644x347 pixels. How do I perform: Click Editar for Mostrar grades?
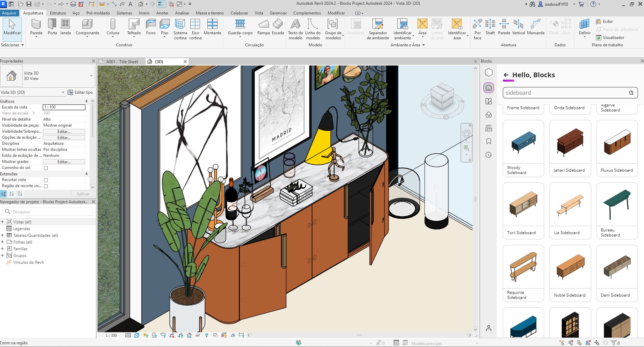(x=64, y=162)
